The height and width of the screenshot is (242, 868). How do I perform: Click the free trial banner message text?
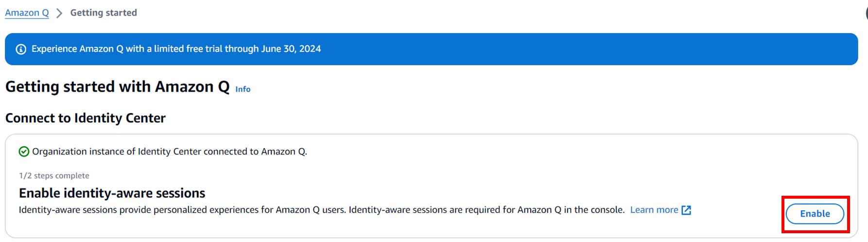176,49
